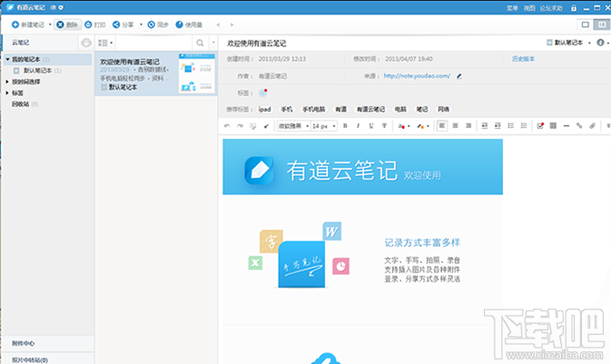Screen dimensions: 611x364
Task: Open the 菜单 menu in the title bar
Action: click(x=512, y=8)
